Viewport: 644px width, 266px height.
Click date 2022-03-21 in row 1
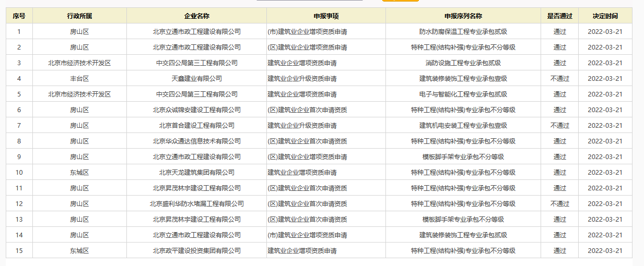tap(605, 32)
